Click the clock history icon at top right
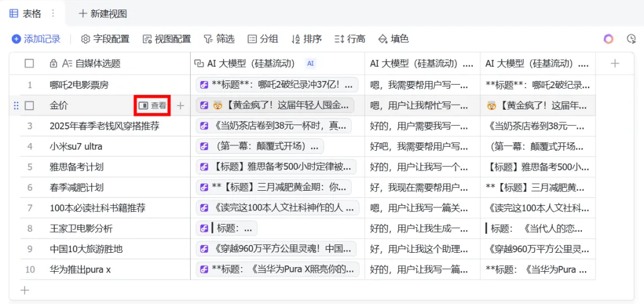Screen dimensions: 644x304 [x=631, y=39]
